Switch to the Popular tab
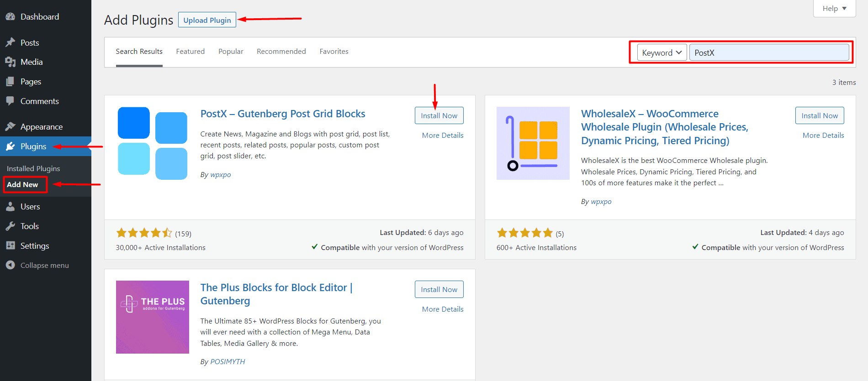The height and width of the screenshot is (381, 868). point(231,52)
